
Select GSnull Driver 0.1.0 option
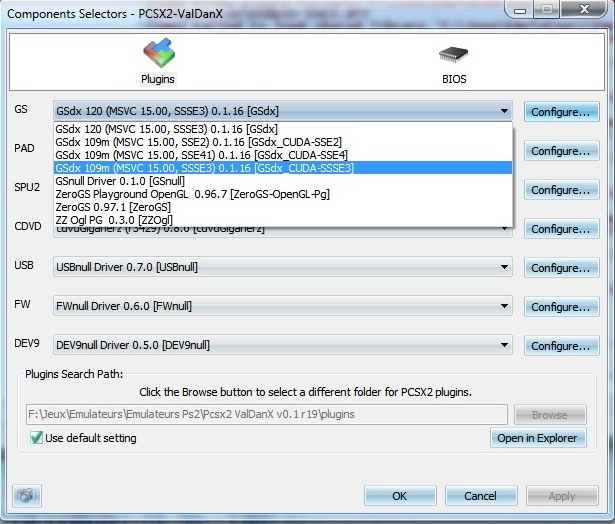283,181
